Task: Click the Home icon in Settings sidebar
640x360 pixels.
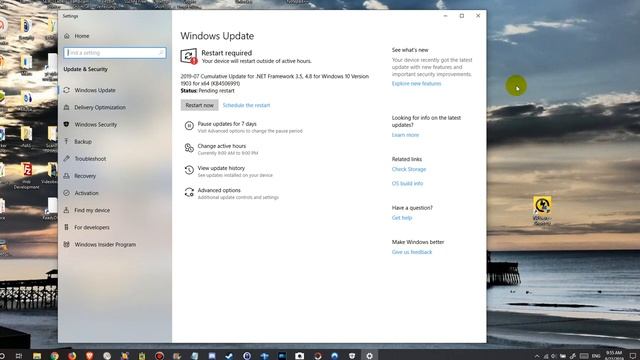Action: pyautogui.click(x=67, y=36)
